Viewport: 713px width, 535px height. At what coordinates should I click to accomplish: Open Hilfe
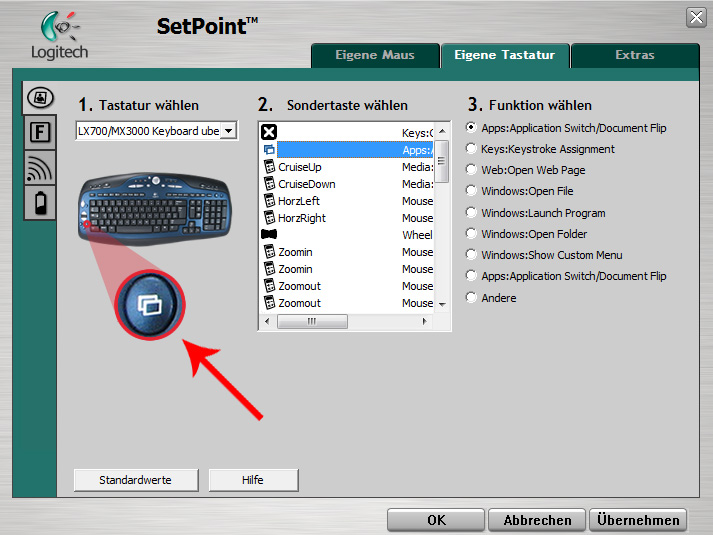click(x=253, y=480)
